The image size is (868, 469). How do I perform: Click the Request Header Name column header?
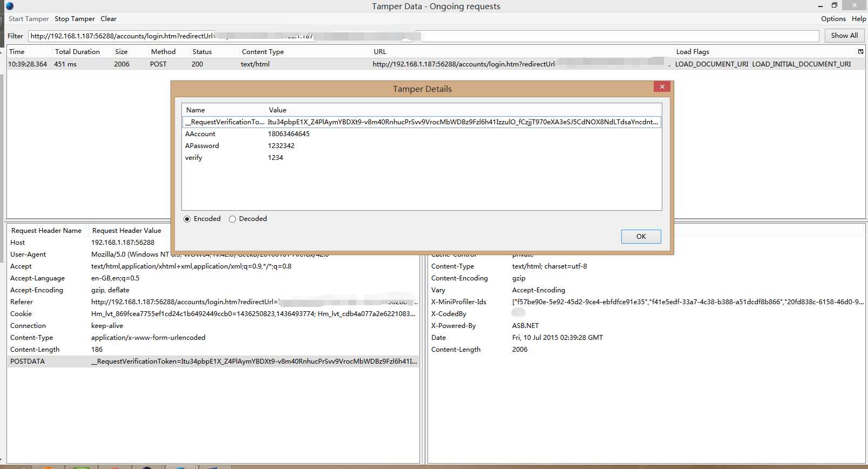[x=46, y=231]
